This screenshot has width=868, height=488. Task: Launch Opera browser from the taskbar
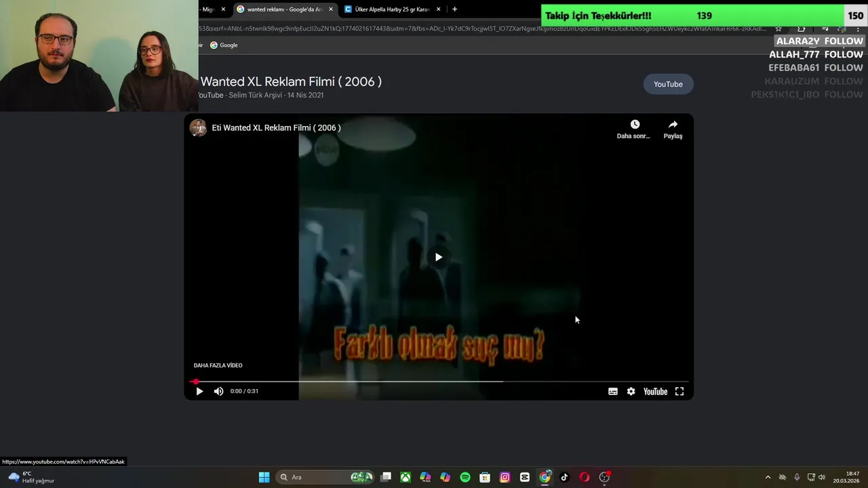585,477
